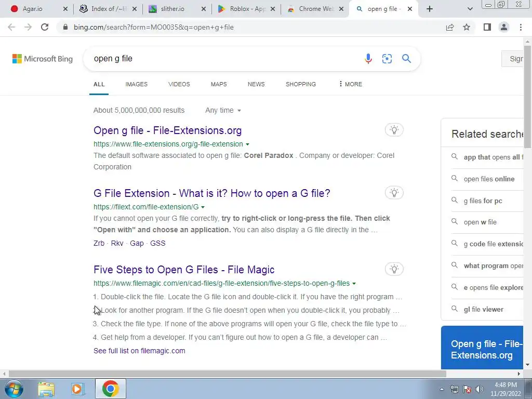Image resolution: width=532 pixels, height=399 pixels.
Task: Open Bing visual search camera icon
Action: (x=387, y=59)
